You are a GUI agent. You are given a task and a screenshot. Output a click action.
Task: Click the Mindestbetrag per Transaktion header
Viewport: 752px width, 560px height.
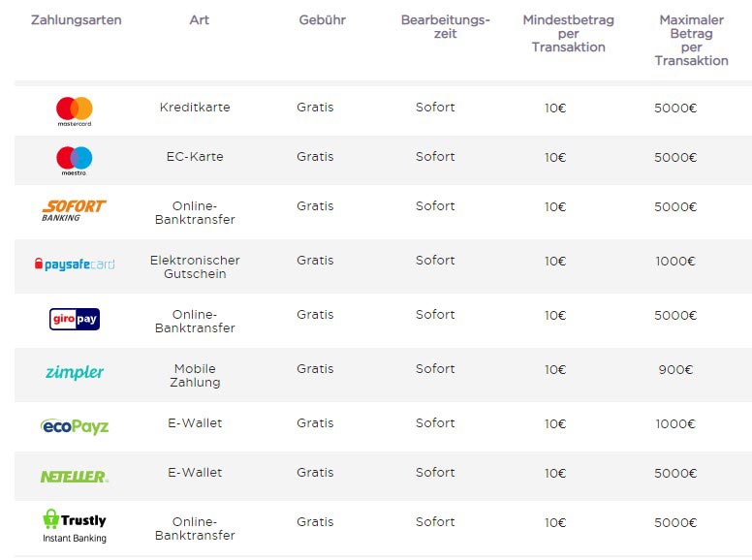[x=568, y=34]
